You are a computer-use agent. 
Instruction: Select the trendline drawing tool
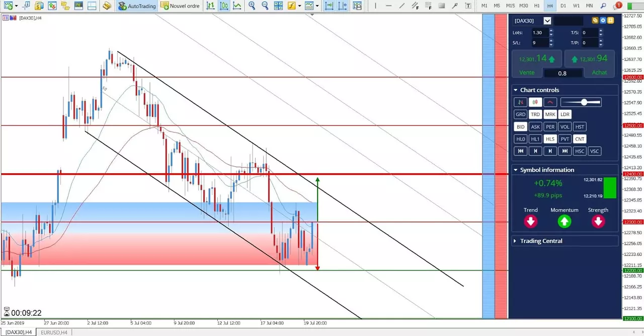[401, 6]
